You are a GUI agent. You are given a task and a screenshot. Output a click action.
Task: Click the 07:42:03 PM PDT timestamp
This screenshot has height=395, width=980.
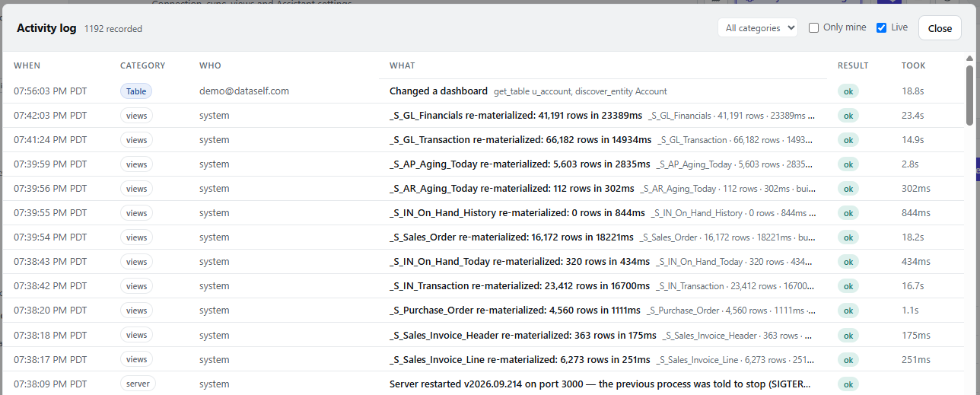[x=50, y=116]
